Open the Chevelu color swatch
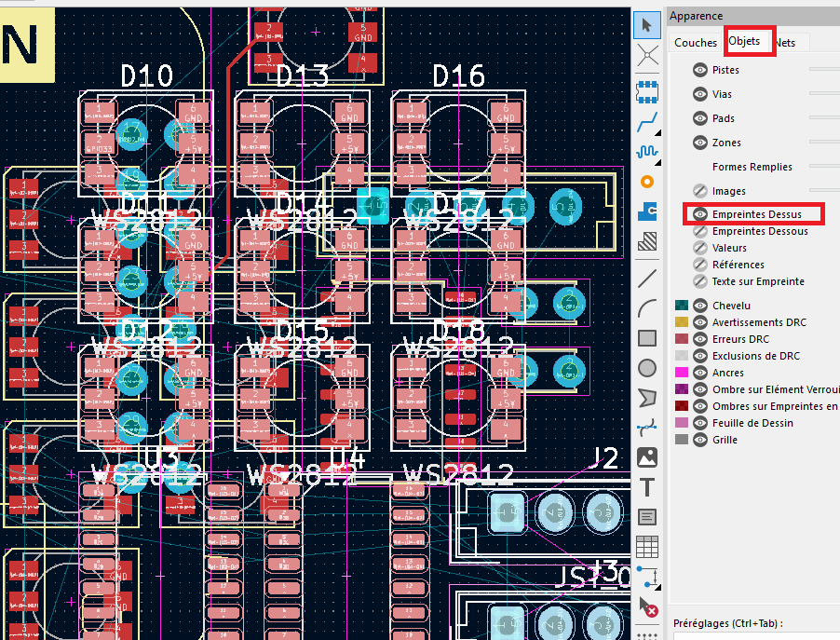The height and width of the screenshot is (640, 840). pos(682,306)
